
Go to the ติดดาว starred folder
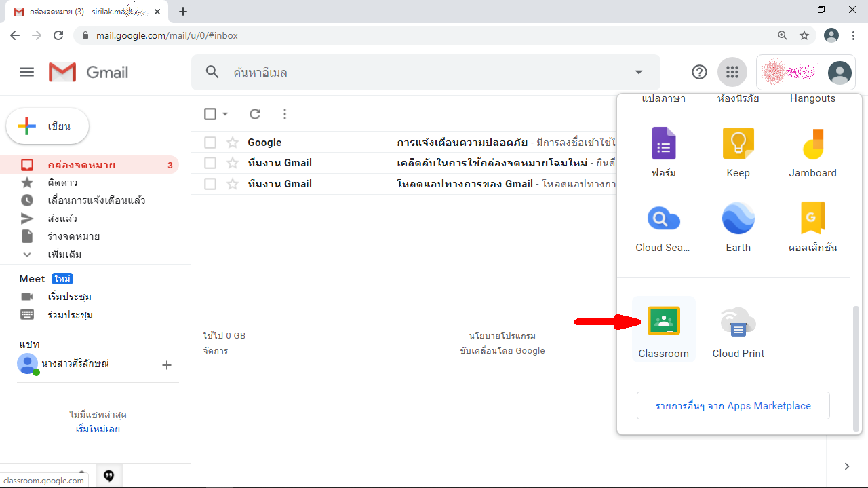click(62, 183)
